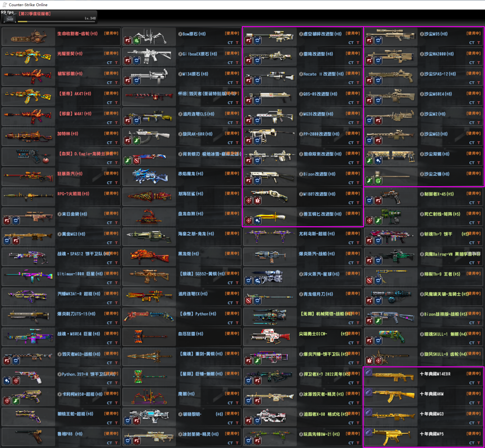Click the green target icon on 沙尘之锤 row

click(x=378, y=181)
